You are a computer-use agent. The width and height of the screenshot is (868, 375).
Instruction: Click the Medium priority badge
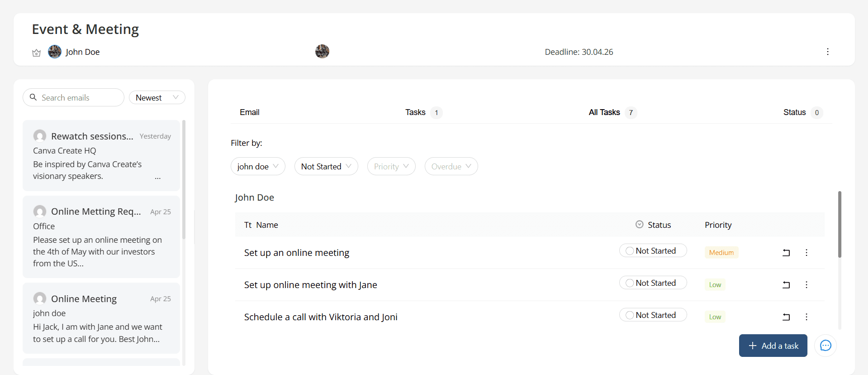[721, 253]
